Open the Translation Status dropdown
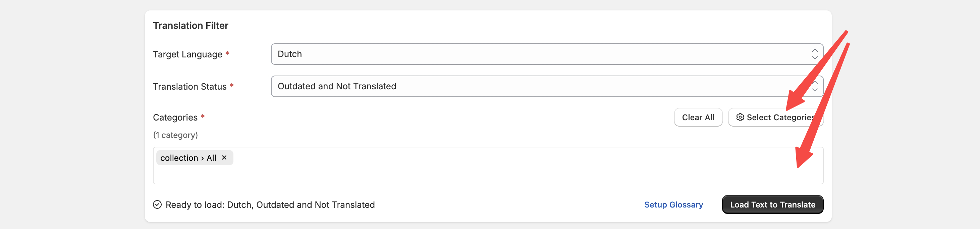The height and width of the screenshot is (229, 980). click(x=533, y=87)
